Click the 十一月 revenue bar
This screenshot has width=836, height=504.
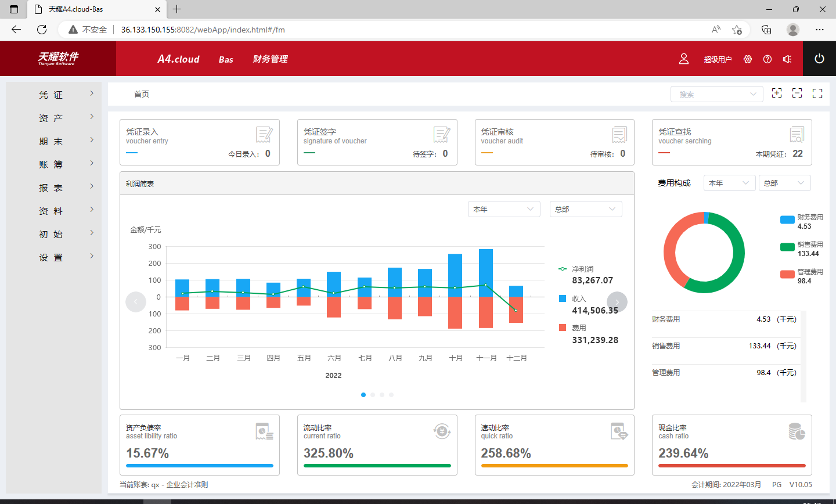[x=486, y=273]
